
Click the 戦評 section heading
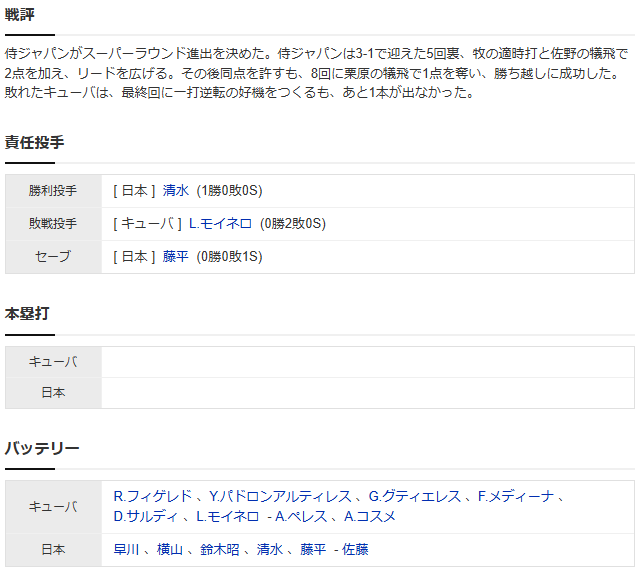pos(20,15)
